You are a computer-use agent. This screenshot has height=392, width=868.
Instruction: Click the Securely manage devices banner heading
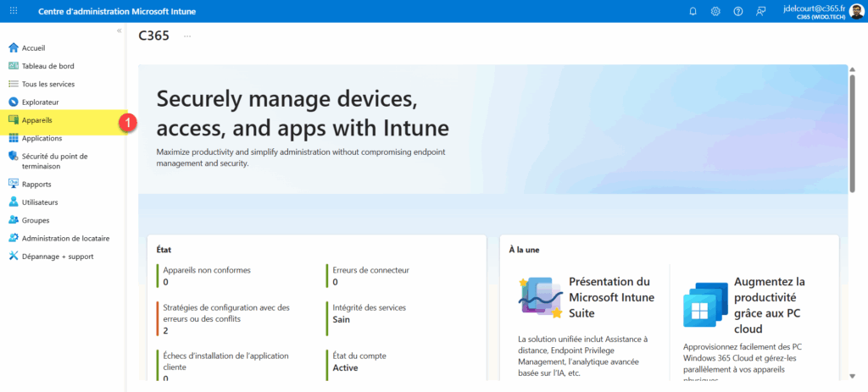303,113
